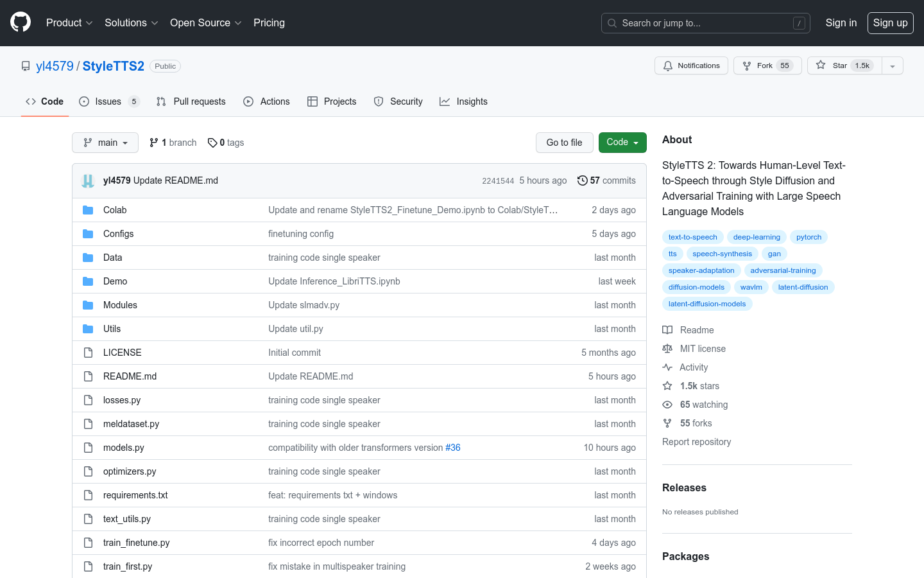Expand the star lists dropdown arrow
Screen dimensions: 924x578
892,66
